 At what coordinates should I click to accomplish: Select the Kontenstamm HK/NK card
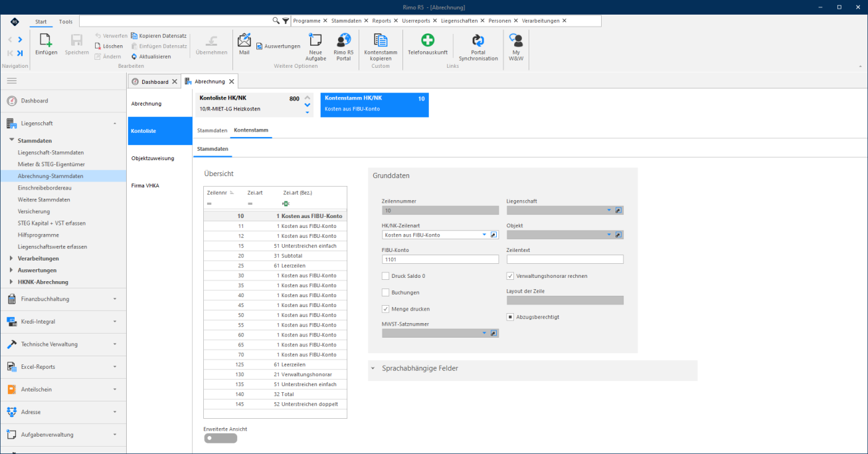tap(375, 104)
